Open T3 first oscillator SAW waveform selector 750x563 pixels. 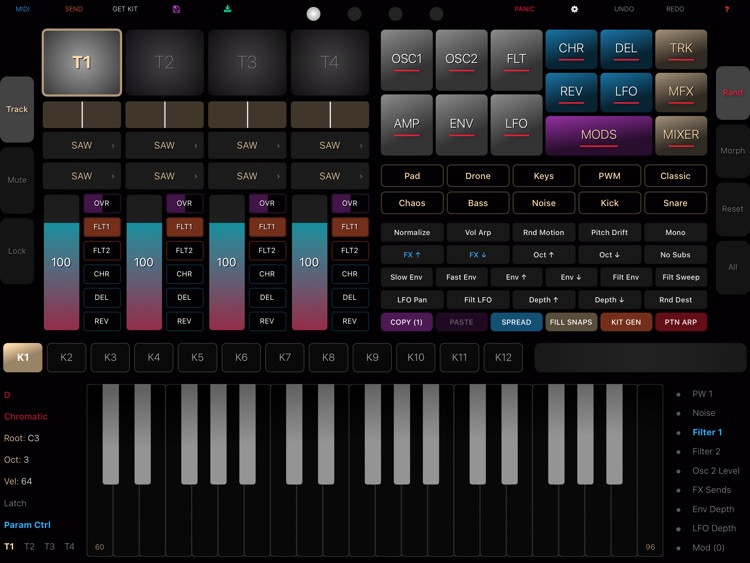click(x=247, y=145)
